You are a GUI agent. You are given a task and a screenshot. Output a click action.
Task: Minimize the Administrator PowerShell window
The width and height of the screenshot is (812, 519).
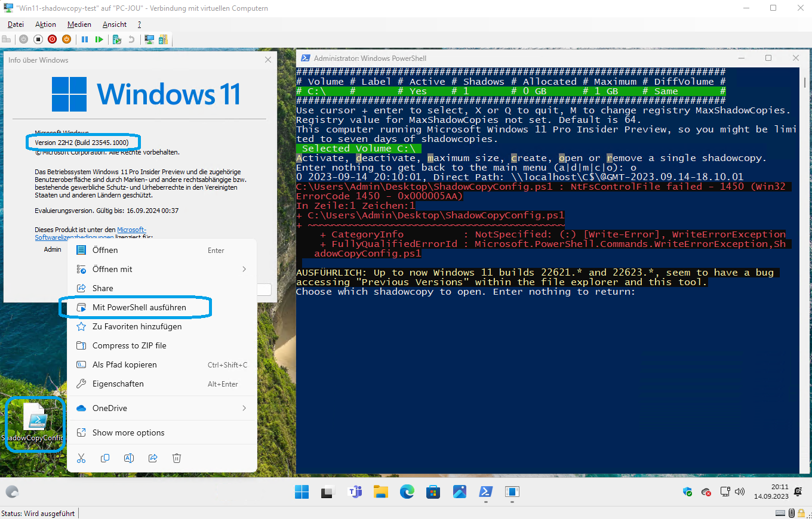coord(741,58)
